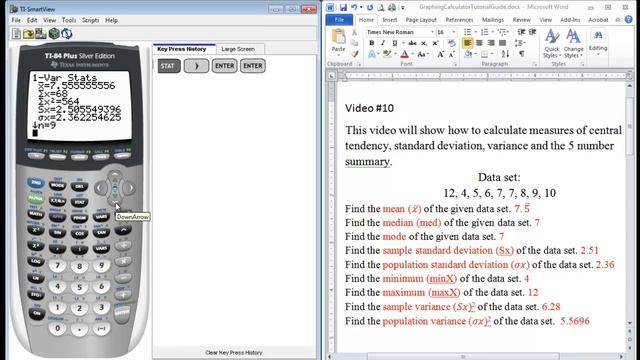Click the Undo icon in Word

click(x=354, y=7)
